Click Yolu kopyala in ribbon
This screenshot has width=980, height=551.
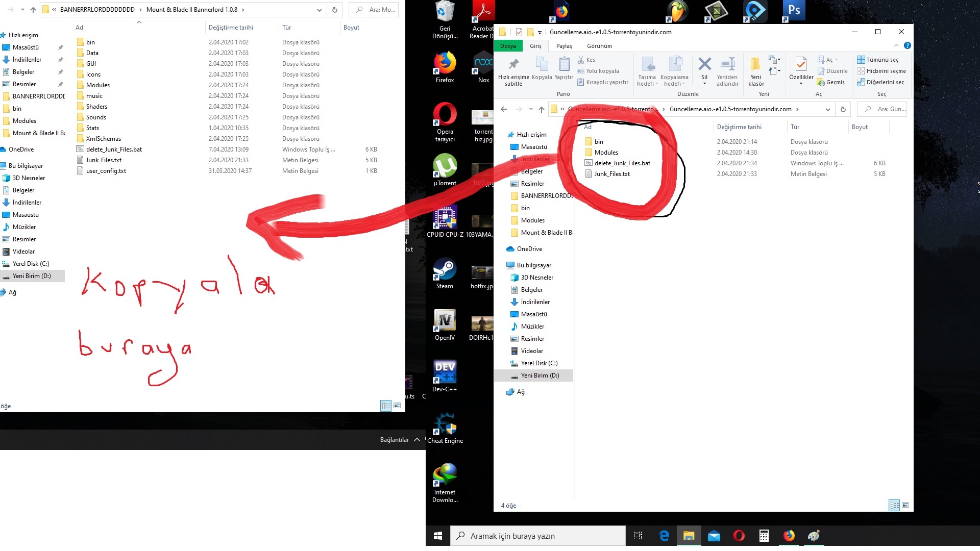coord(598,71)
